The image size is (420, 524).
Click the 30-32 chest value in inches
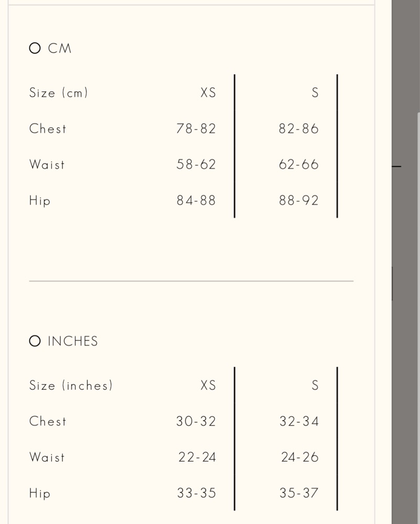(196, 421)
